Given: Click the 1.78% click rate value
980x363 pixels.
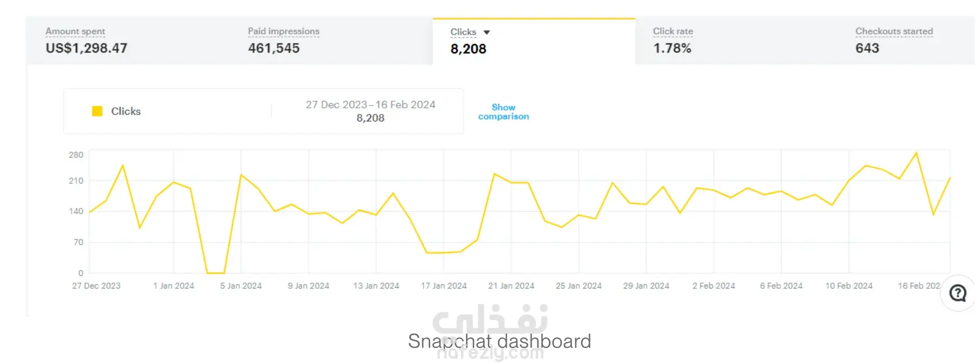Looking at the screenshot, I should click(672, 48).
